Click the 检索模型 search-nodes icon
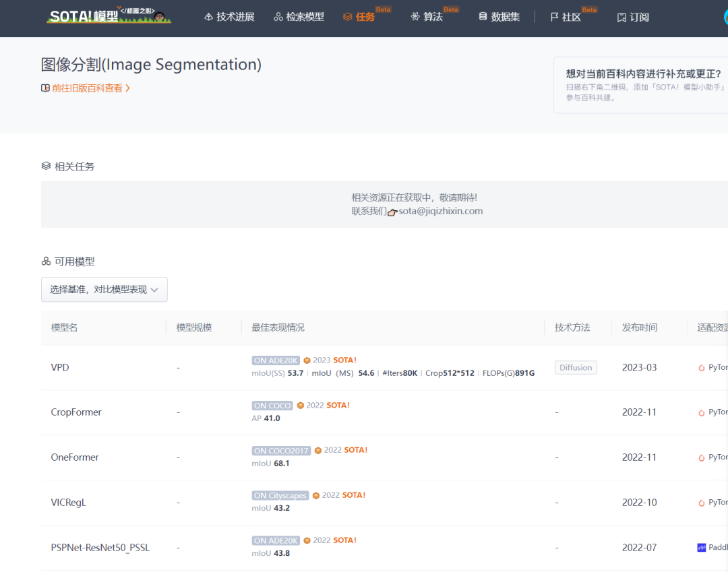This screenshot has height=572, width=728. tap(278, 16)
